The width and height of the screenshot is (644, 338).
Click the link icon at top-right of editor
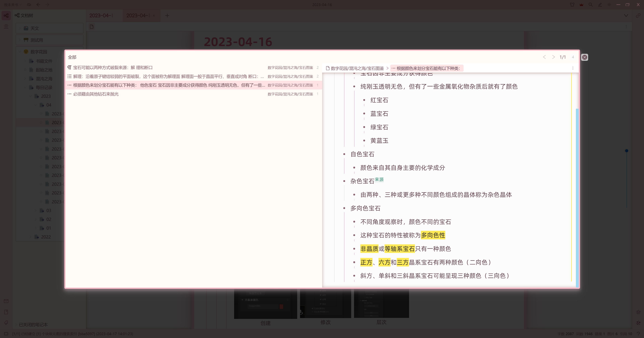[x=638, y=15]
